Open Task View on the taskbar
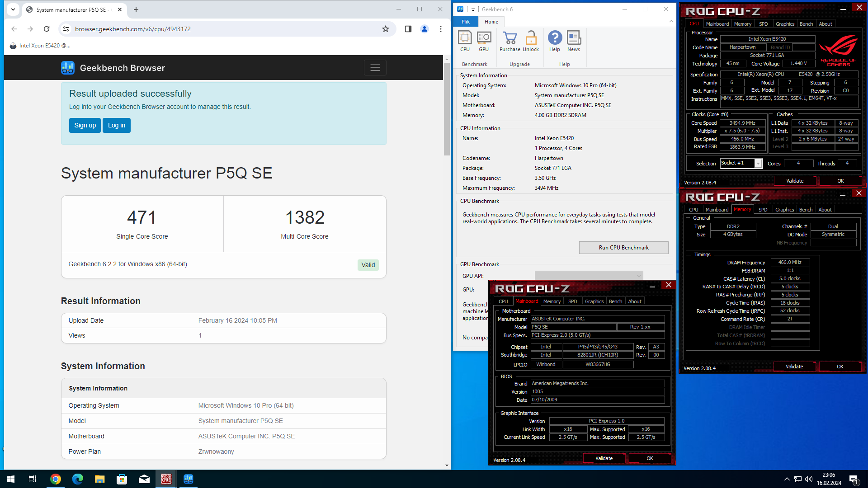This screenshot has width=868, height=489. click(33, 480)
